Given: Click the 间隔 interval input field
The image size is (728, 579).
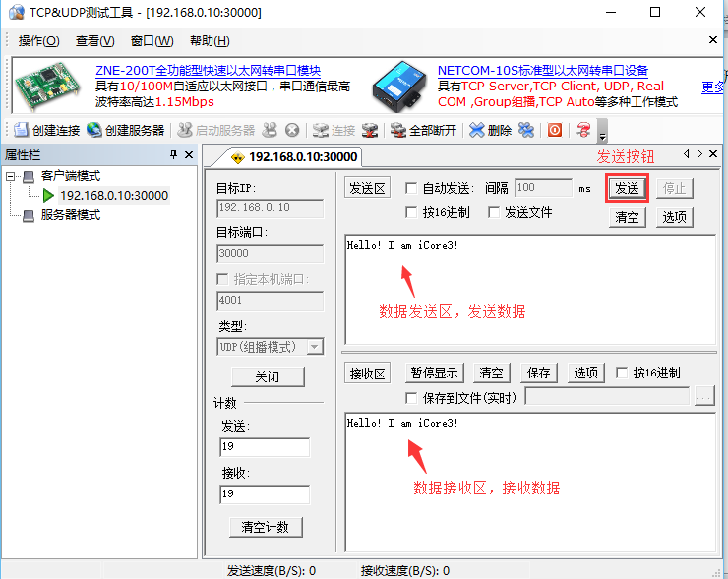Looking at the screenshot, I should coord(543,188).
